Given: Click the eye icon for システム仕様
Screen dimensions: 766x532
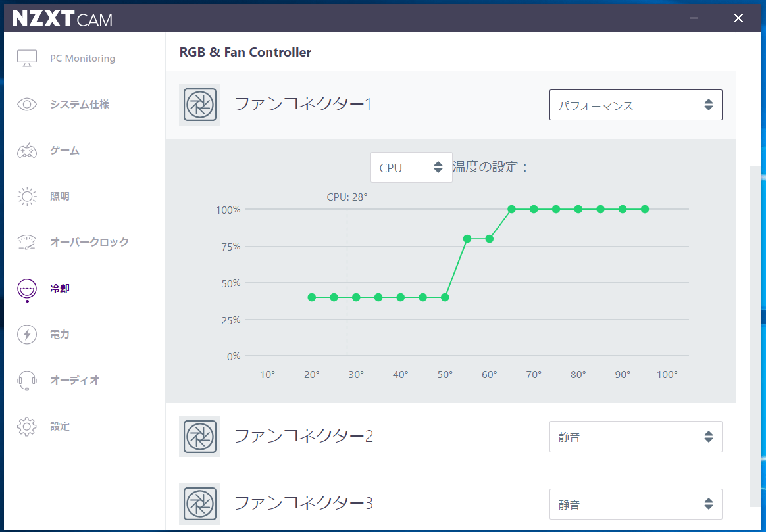Looking at the screenshot, I should (27, 104).
